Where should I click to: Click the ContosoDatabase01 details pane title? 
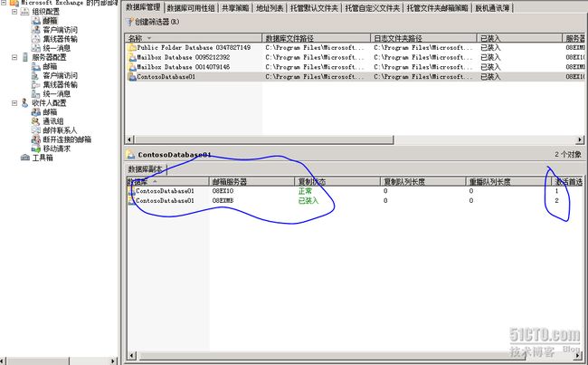click(175, 154)
